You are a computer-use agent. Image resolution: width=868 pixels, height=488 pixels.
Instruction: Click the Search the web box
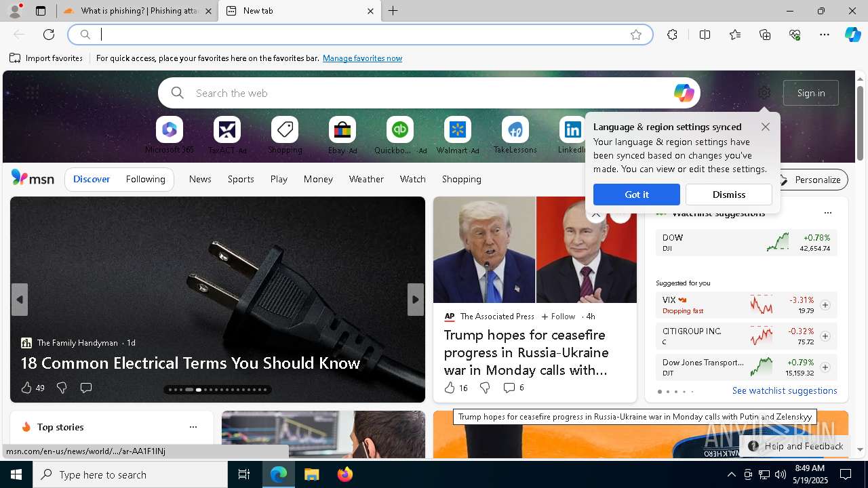pyautogui.click(x=429, y=93)
